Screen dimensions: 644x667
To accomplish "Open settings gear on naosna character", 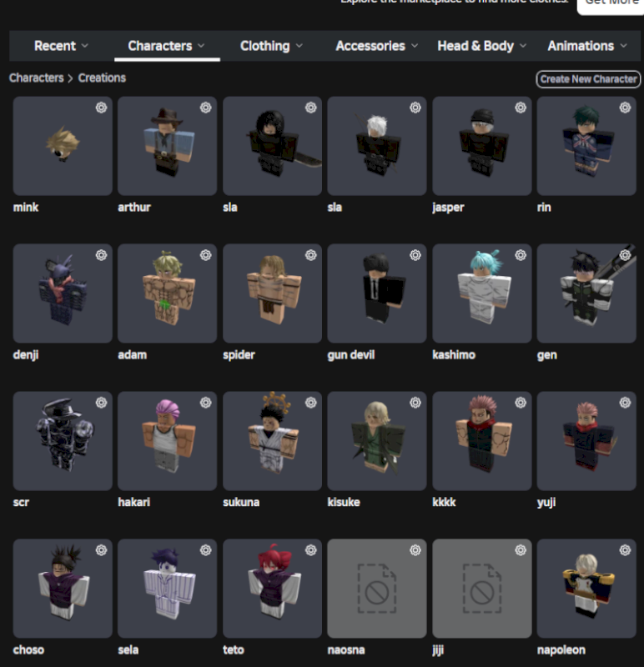I will (415, 550).
